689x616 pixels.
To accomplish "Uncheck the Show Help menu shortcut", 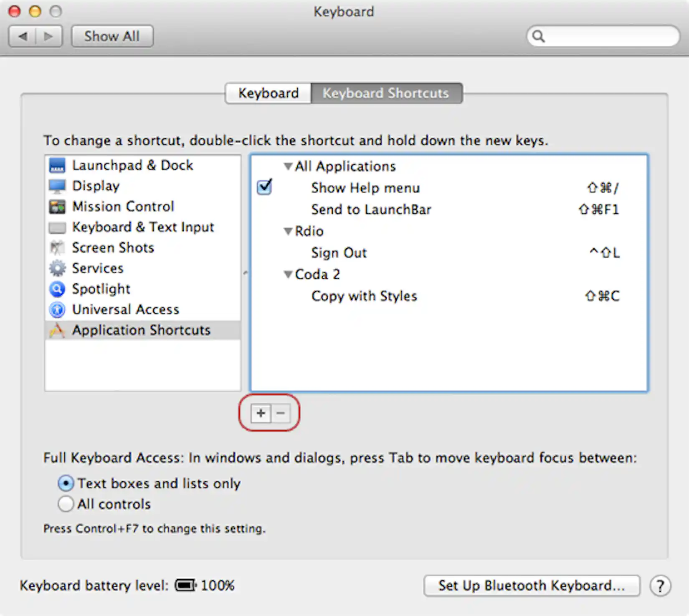I will 264,187.
